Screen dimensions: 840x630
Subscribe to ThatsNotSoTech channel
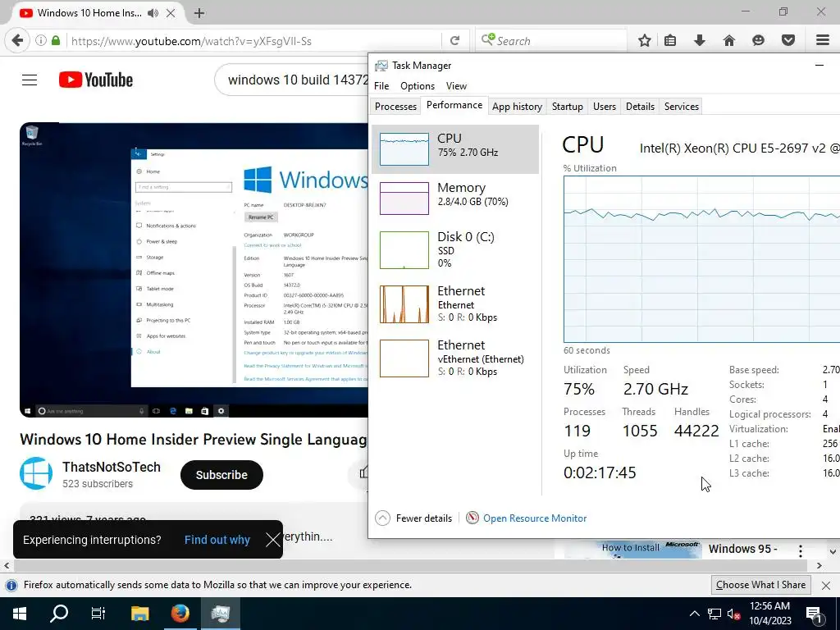221,475
